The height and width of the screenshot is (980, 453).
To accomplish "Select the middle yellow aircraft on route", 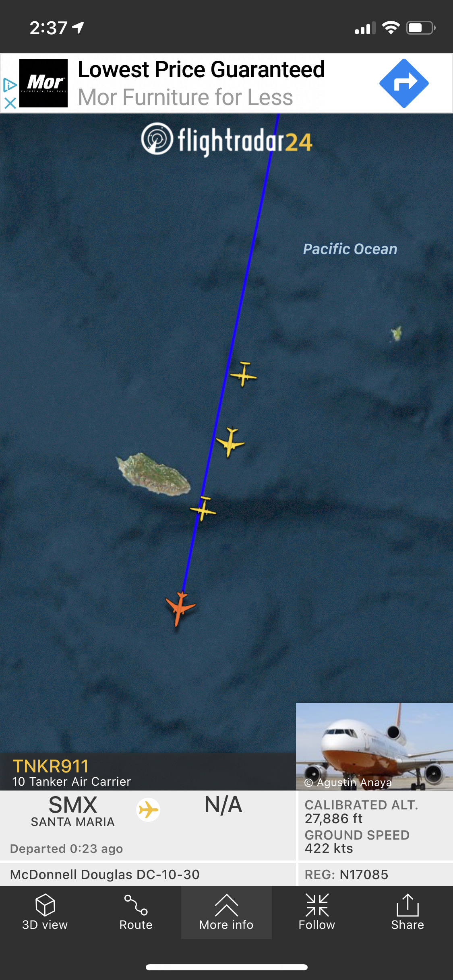I will pyautogui.click(x=230, y=442).
